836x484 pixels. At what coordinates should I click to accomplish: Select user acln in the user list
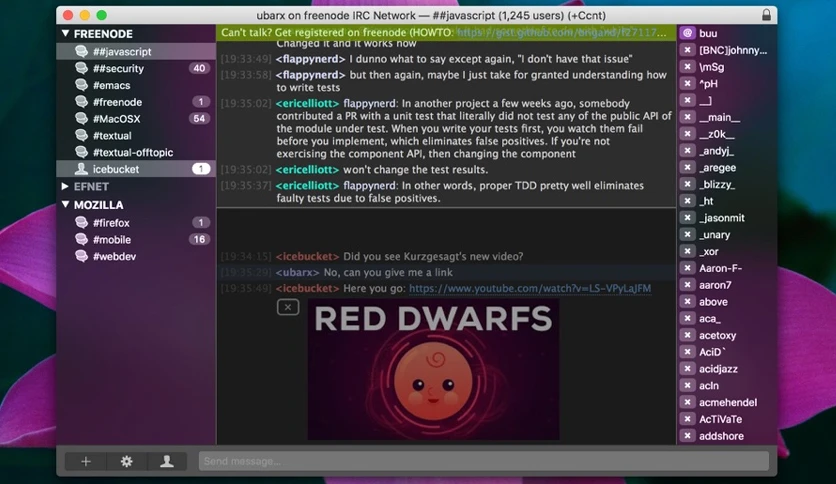[x=709, y=385]
